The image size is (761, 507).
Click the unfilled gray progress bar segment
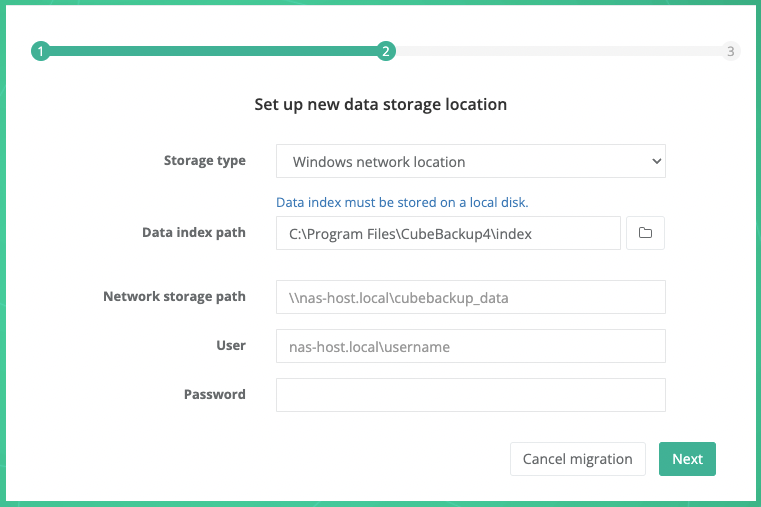pos(558,52)
